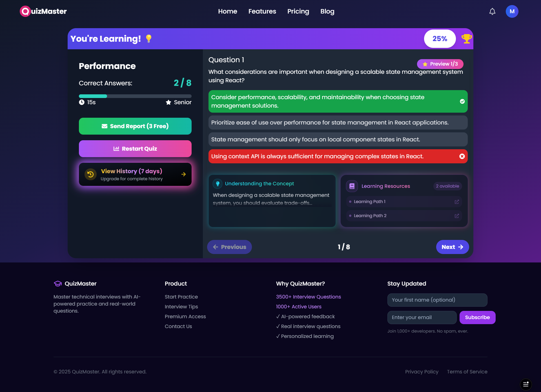The image size is (541, 392).
Task: Click 3500+ Interview Questions text
Action: tap(309, 297)
